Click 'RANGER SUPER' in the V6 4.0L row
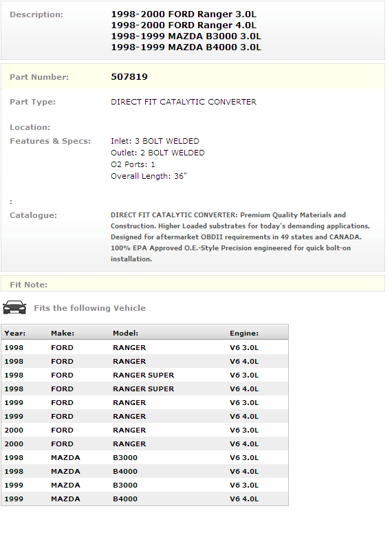392x535 pixels. [144, 389]
